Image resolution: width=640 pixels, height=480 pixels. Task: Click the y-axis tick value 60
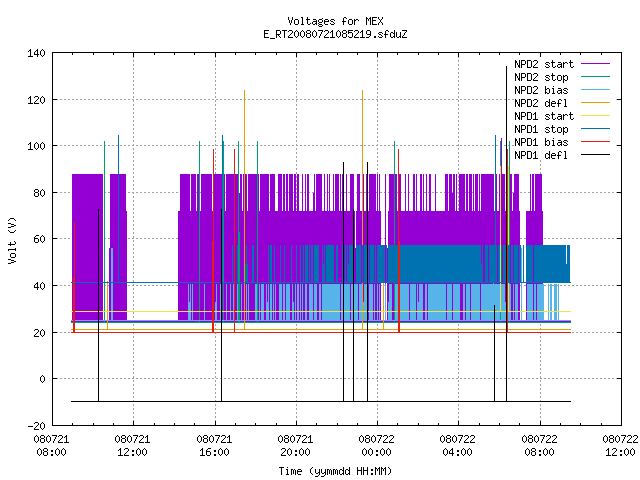(39, 239)
